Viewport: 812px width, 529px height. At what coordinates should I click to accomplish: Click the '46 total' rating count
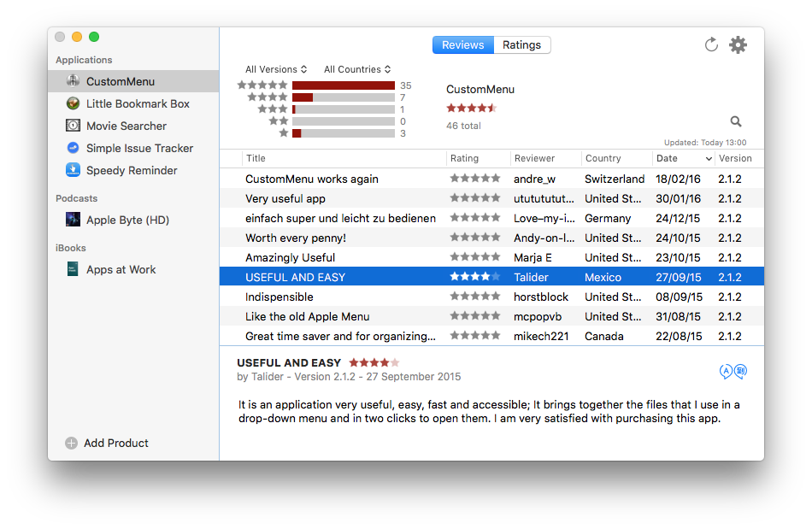[x=463, y=126]
